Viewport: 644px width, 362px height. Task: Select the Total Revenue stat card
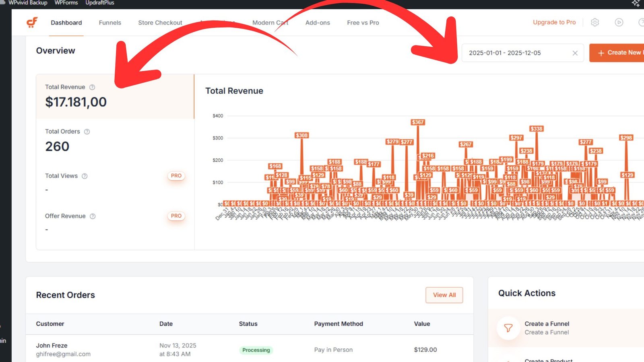(x=115, y=97)
